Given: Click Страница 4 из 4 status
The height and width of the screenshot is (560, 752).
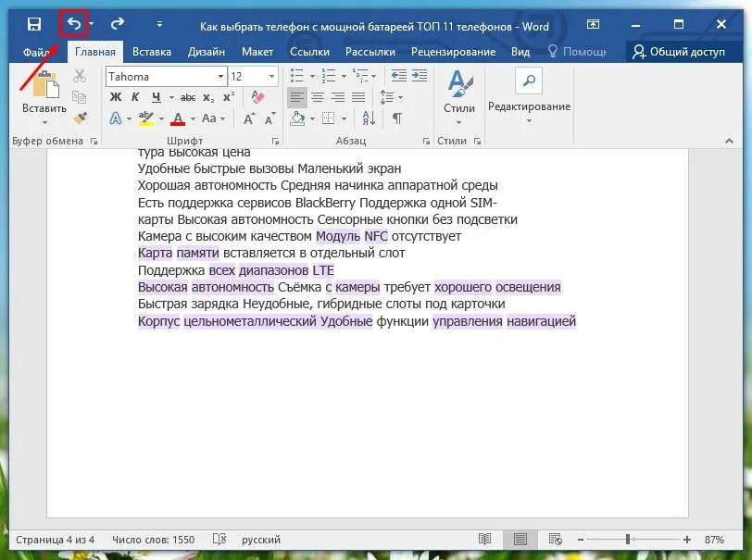Looking at the screenshot, I should pyautogui.click(x=56, y=540).
